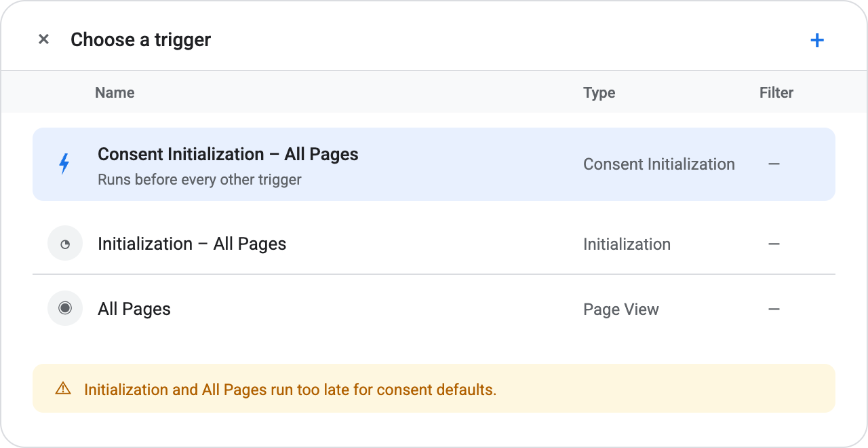Click the Initialization type cell
This screenshot has height=448, width=868.
click(627, 244)
